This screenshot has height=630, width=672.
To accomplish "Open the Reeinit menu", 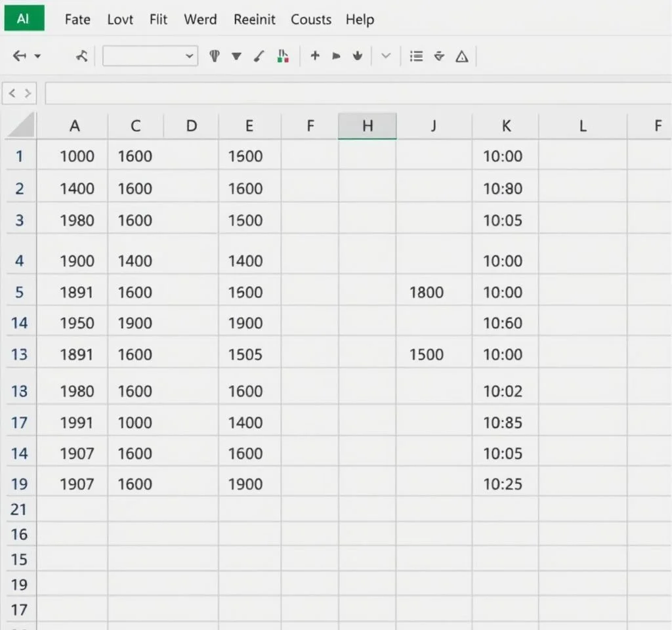I will point(255,20).
